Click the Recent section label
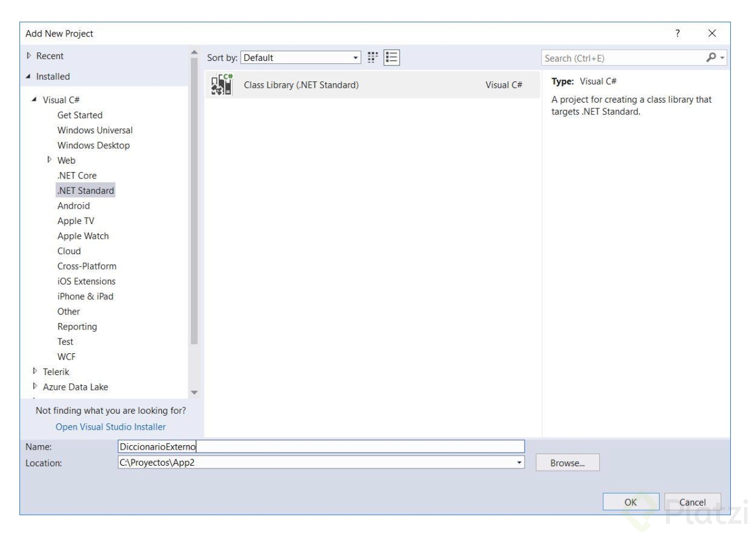 (50, 56)
